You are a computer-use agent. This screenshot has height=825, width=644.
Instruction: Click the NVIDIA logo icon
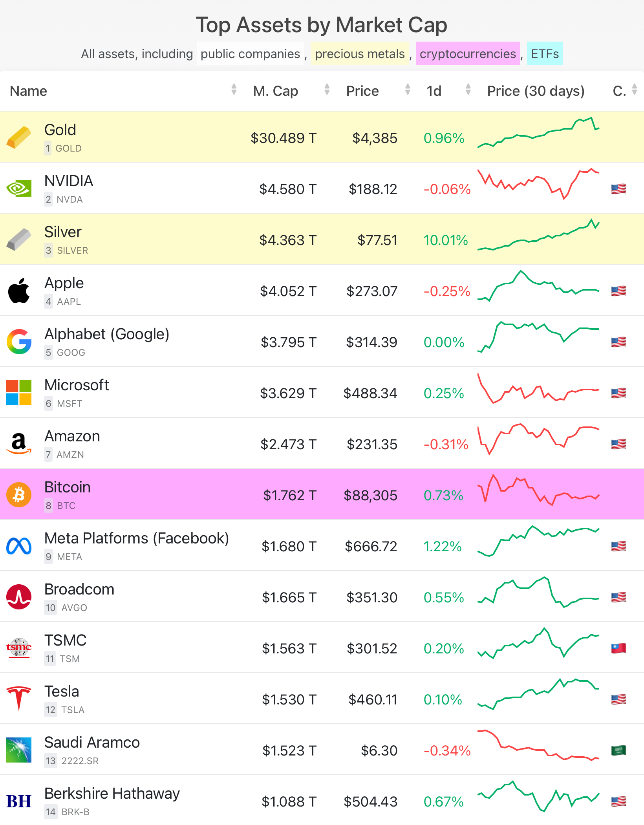tap(19, 188)
